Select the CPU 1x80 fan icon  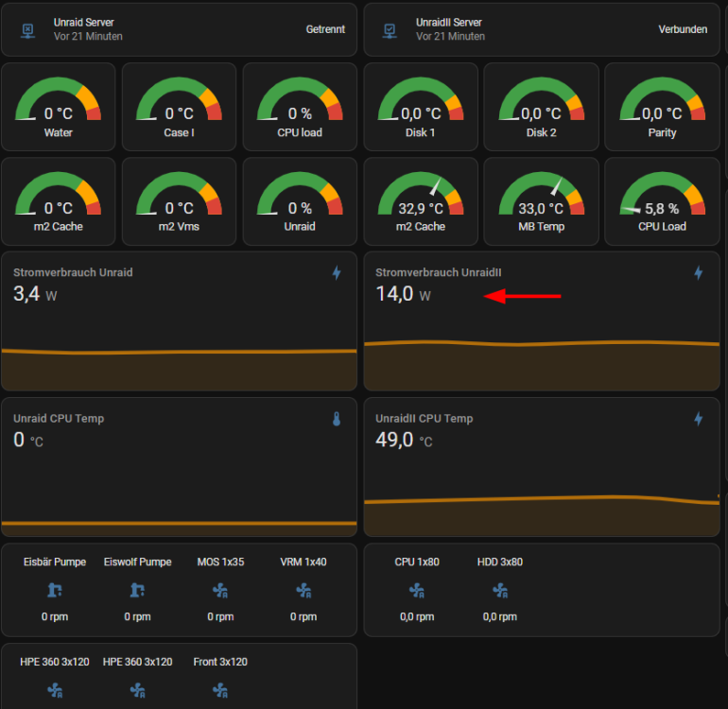click(x=417, y=591)
